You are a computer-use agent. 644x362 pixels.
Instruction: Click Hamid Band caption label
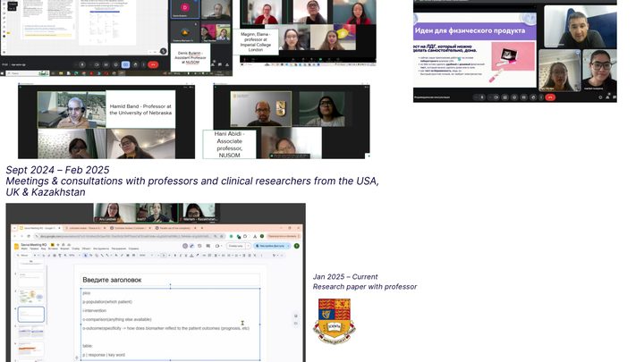[140, 109]
